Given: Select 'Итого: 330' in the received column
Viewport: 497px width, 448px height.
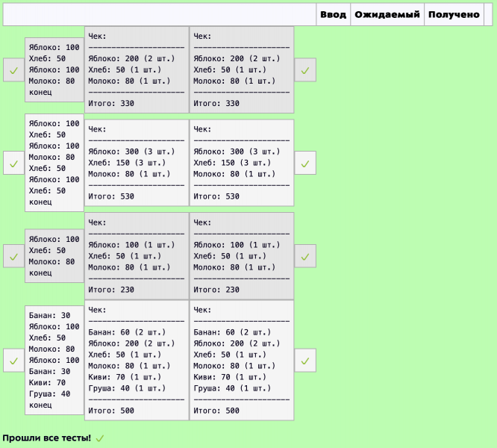Looking at the screenshot, I should point(216,103).
